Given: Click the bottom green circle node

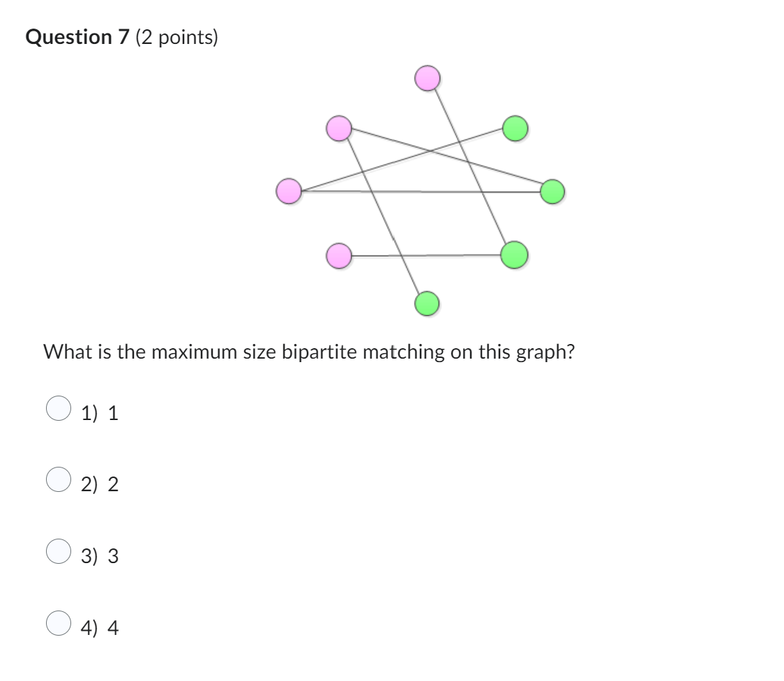Looking at the screenshot, I should click(x=428, y=303).
